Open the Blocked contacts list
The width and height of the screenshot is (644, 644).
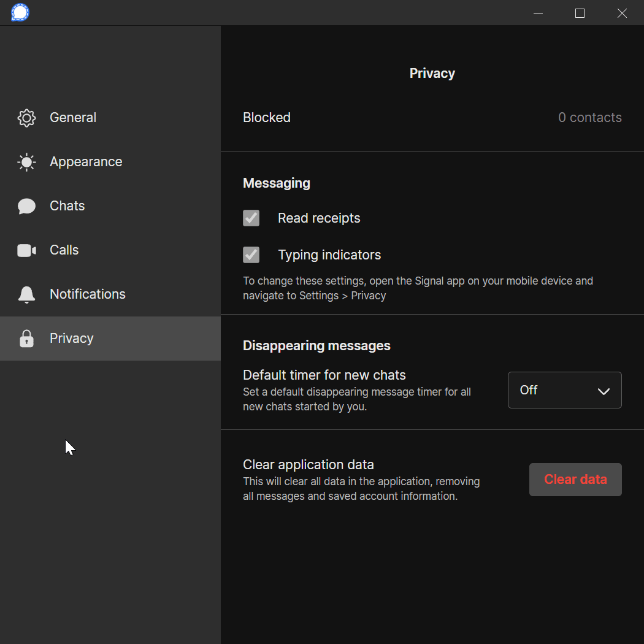point(267,118)
